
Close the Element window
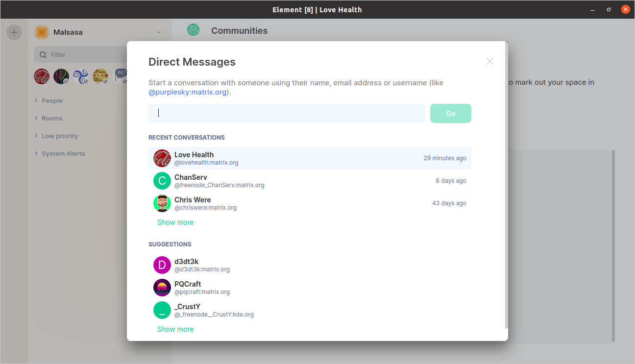pos(626,9)
